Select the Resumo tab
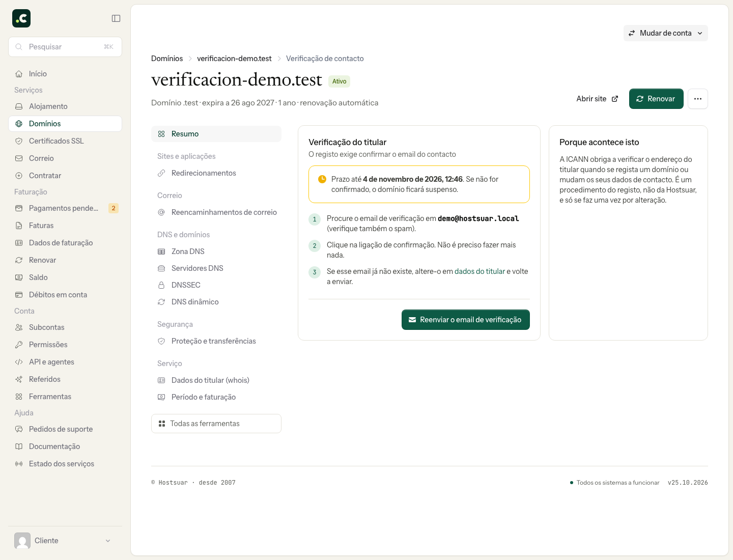 pos(216,134)
